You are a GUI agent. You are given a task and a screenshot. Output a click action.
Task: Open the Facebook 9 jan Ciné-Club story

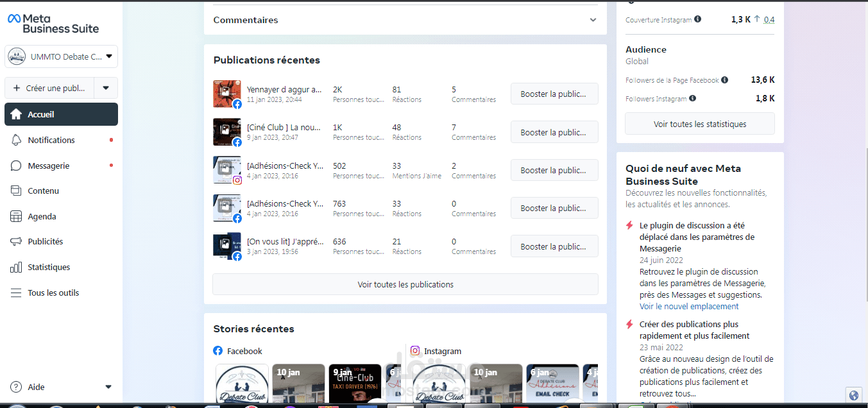point(355,383)
